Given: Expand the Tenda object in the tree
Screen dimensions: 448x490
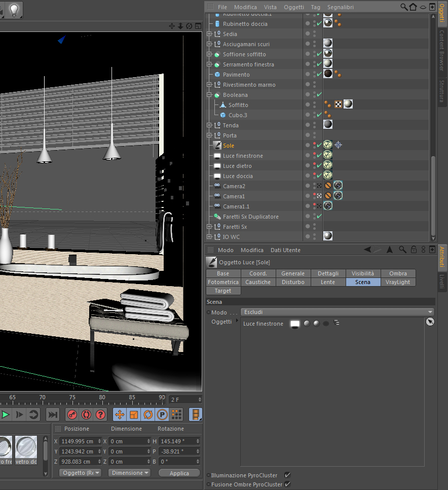Looking at the screenshot, I should (x=209, y=125).
